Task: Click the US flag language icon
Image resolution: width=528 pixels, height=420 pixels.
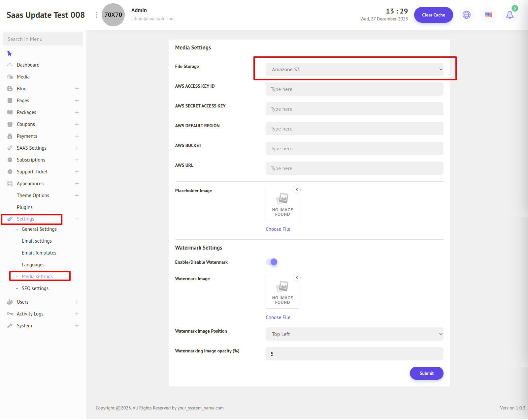Action: [x=488, y=15]
